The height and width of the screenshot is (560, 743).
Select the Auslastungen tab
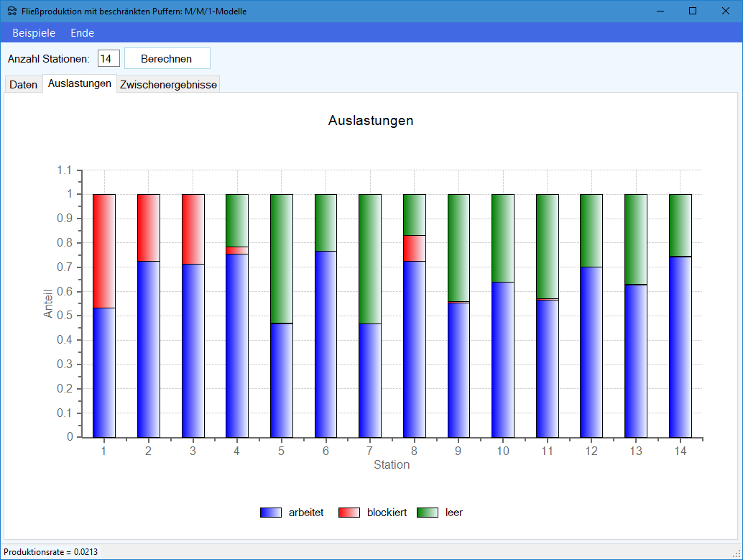(x=80, y=83)
